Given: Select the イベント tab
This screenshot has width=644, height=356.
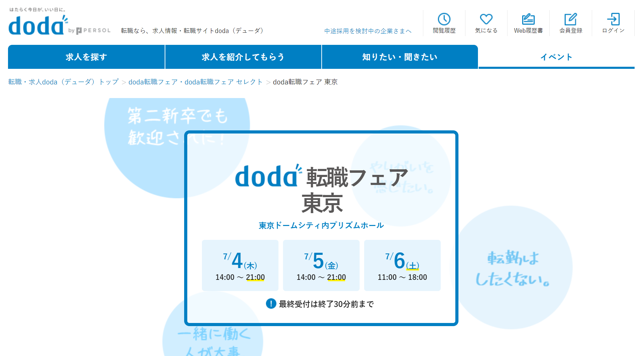Looking at the screenshot, I should tap(556, 57).
